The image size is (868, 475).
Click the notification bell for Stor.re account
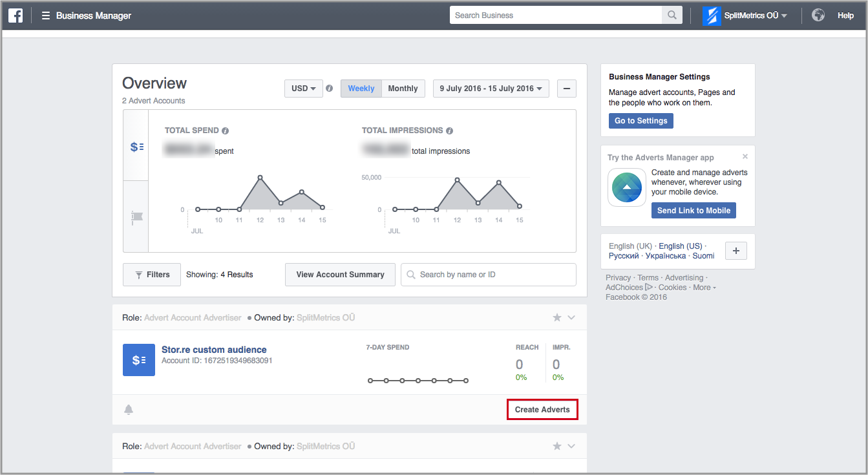pos(129,410)
